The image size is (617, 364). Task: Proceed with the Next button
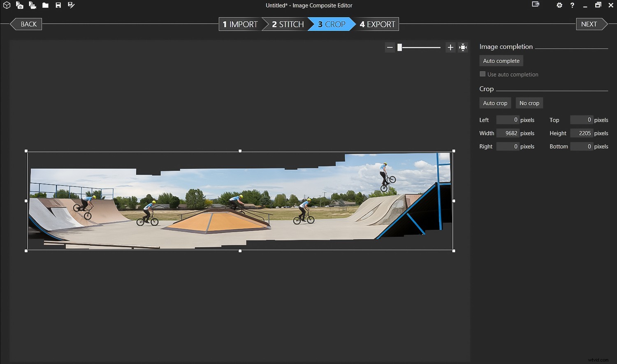pyautogui.click(x=588, y=24)
